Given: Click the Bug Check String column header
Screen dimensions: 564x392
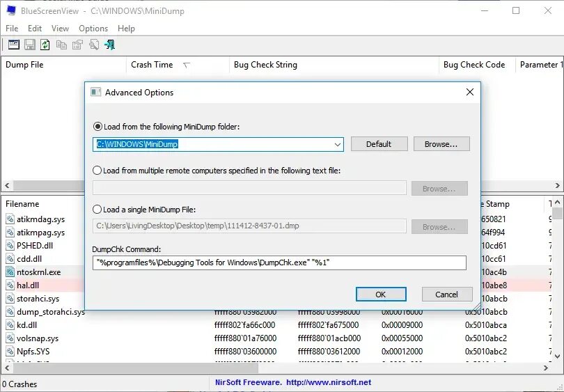Looking at the screenshot, I should (334, 65).
